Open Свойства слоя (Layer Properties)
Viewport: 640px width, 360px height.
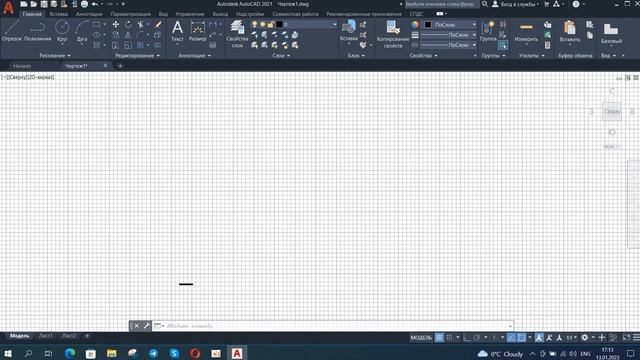[237, 33]
